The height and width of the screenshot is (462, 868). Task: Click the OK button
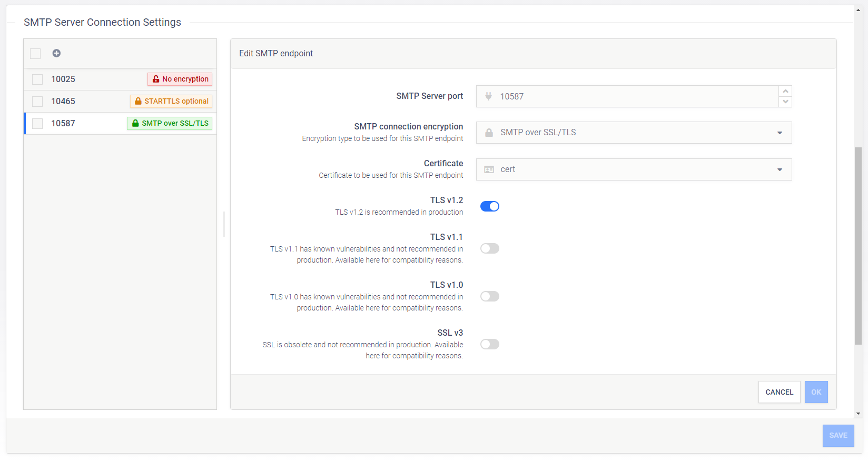(816, 392)
